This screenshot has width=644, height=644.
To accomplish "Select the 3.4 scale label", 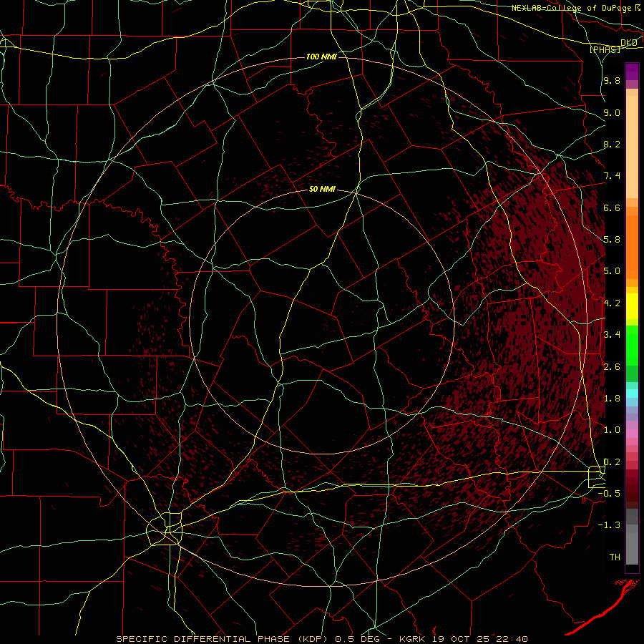I will point(612,335).
